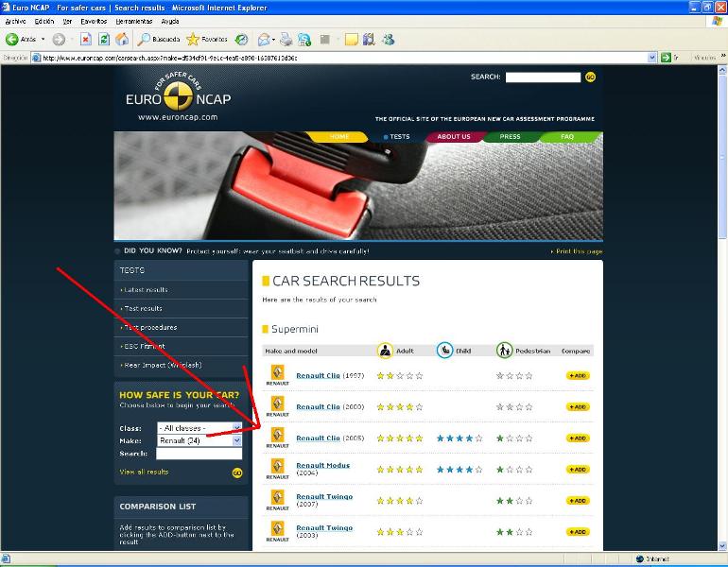
Task: Open 'Latest results' in Tests sidebar
Action: 146,290
